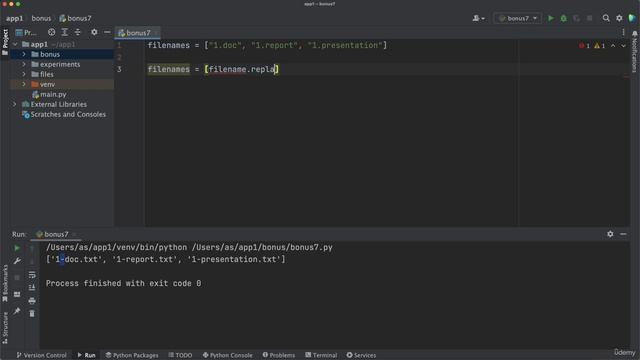640x360 pixels.
Task: Select the bonus7 tab in Run panel
Action: pyautogui.click(x=56, y=234)
